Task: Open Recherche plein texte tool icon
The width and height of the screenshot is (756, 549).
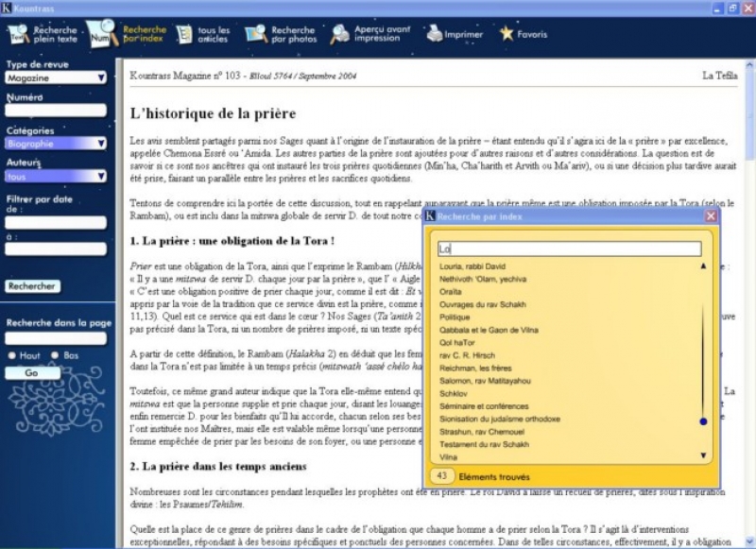Action: tap(19, 34)
